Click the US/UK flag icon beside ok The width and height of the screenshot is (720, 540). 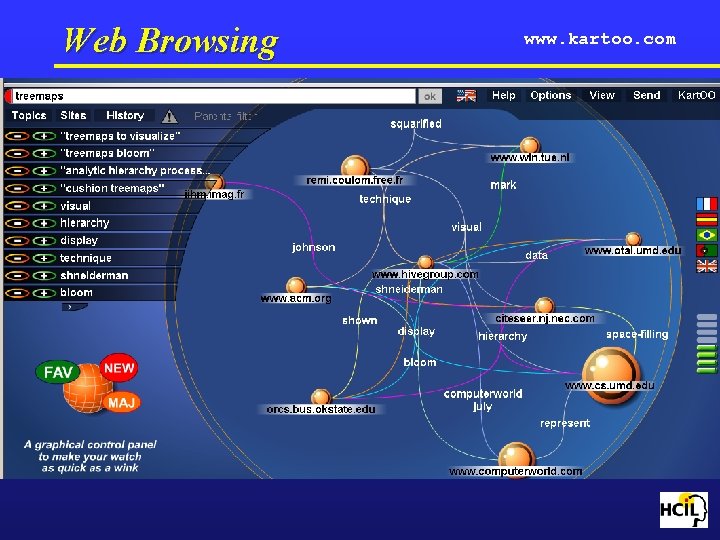466,96
